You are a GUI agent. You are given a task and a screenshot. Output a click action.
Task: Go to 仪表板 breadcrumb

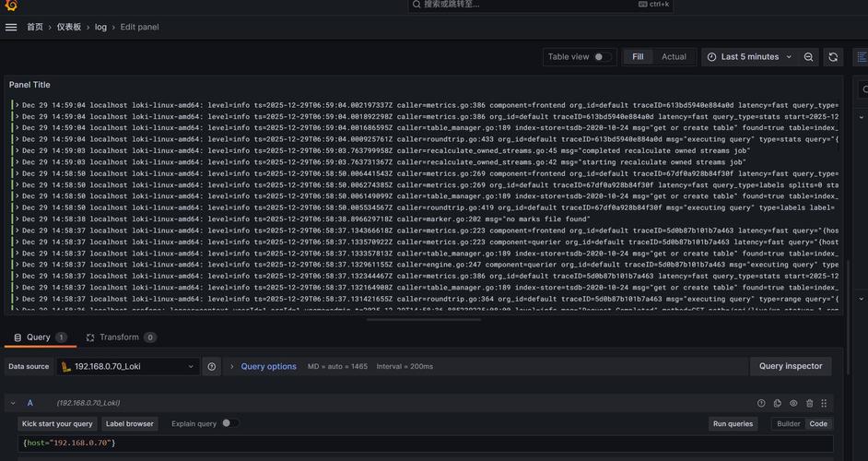[x=68, y=27]
